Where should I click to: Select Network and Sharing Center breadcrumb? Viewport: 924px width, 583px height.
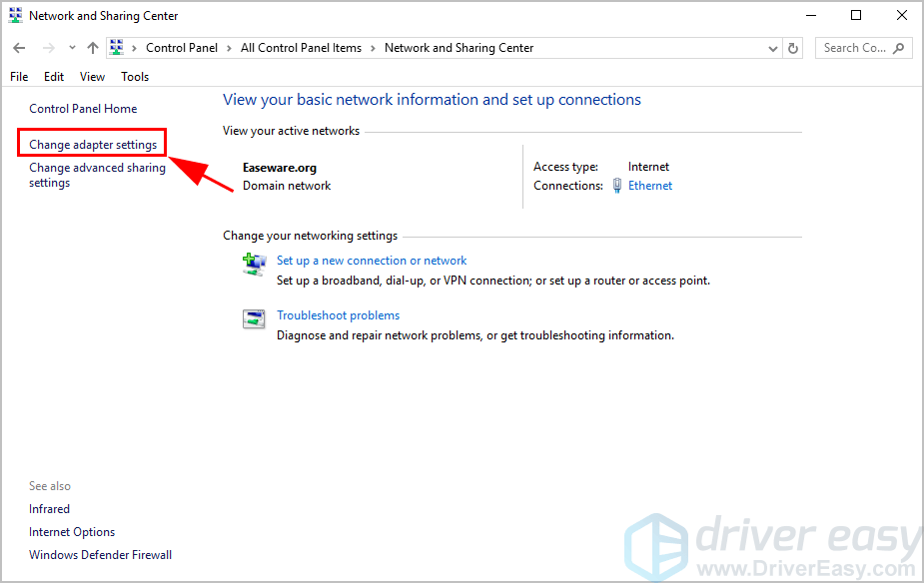(460, 48)
